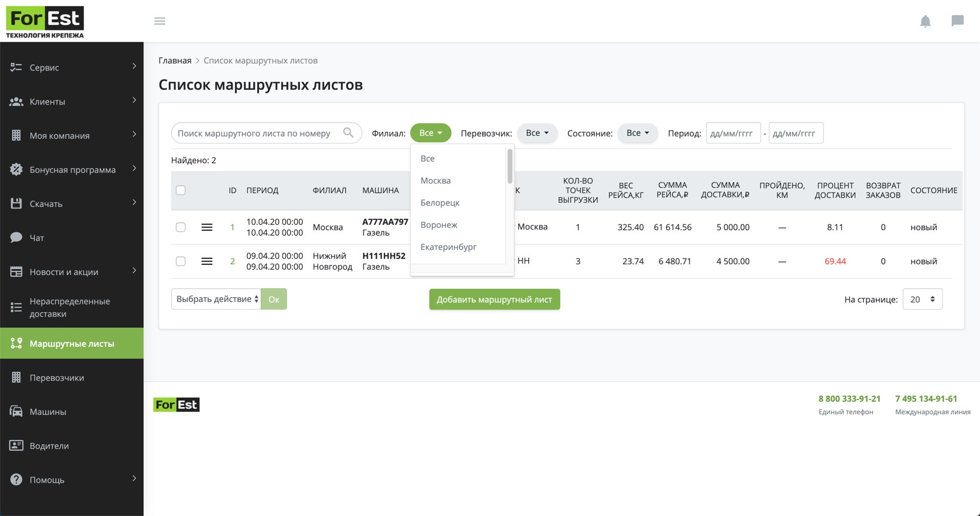Collapse the Филиал dropdown button
Screen dimensions: 980x516
click(x=431, y=133)
